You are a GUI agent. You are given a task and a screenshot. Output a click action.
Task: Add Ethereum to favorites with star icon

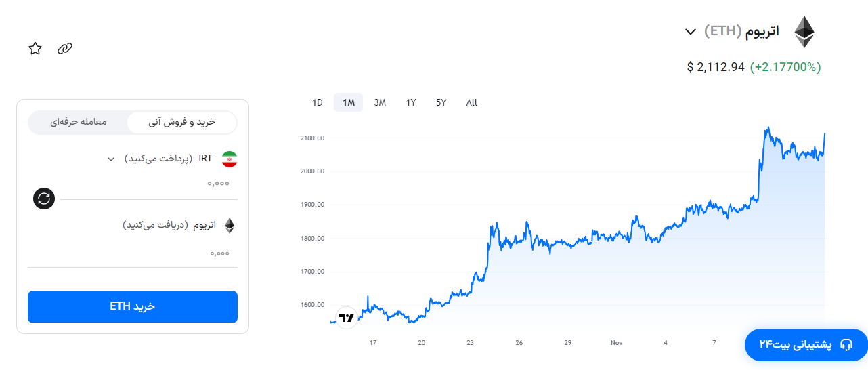[x=35, y=48]
